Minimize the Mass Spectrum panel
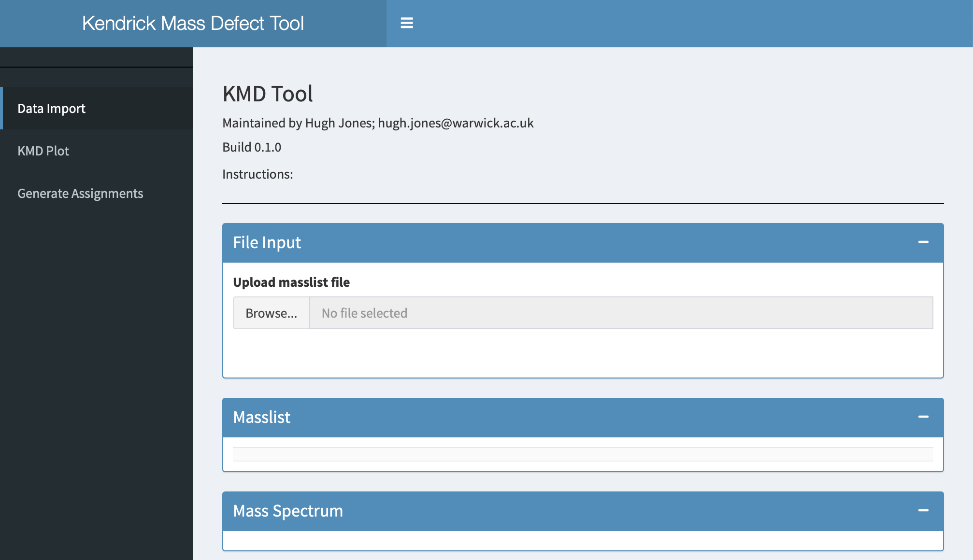This screenshot has height=560, width=973. [x=923, y=511]
